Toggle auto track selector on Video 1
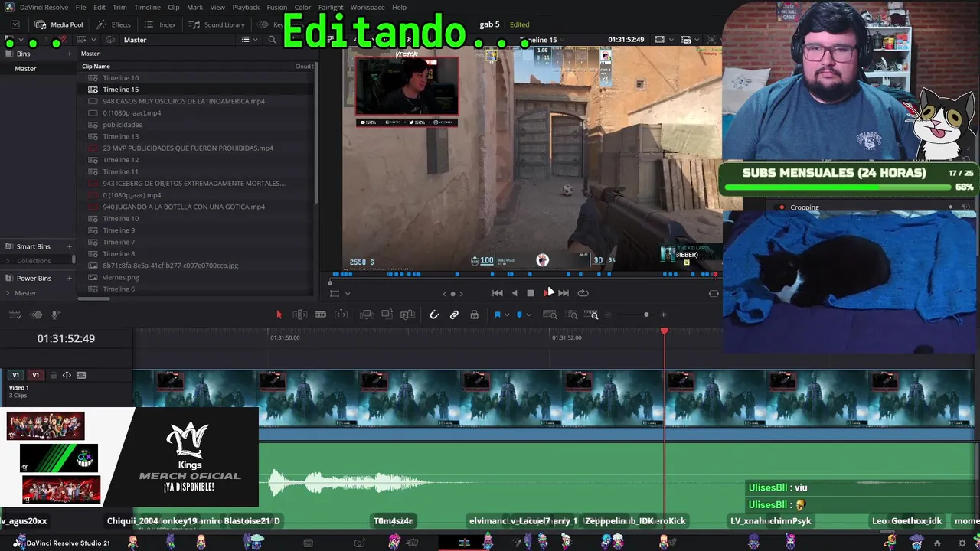 coord(67,375)
